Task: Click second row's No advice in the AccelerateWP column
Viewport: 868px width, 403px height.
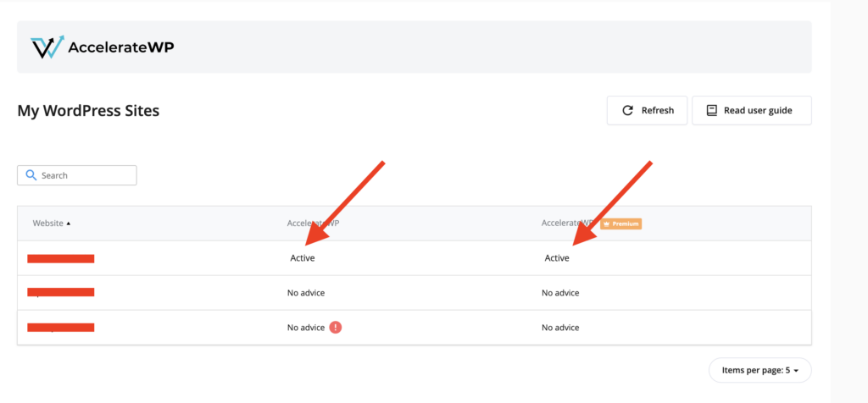Action: (x=306, y=293)
